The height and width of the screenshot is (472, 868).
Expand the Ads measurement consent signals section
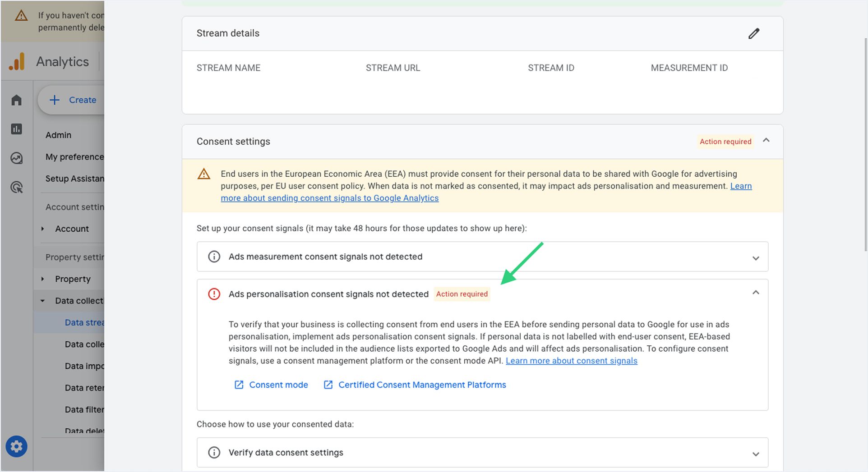(x=755, y=258)
